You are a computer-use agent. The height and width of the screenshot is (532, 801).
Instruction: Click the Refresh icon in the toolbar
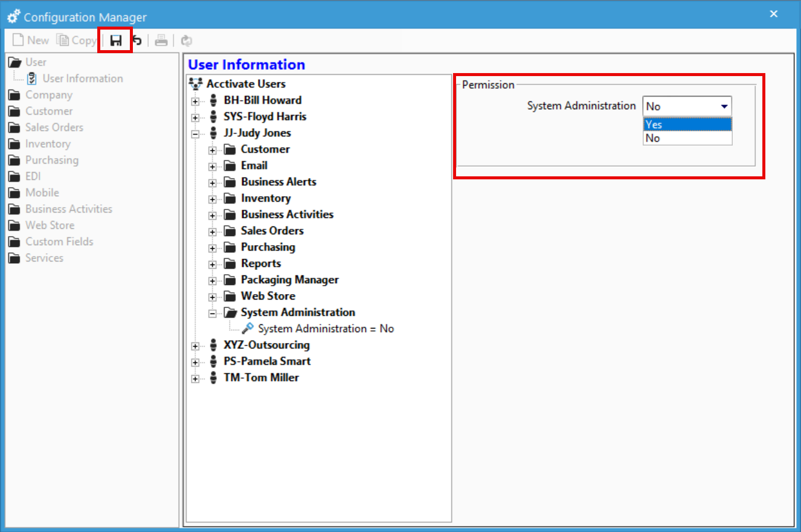coord(186,39)
